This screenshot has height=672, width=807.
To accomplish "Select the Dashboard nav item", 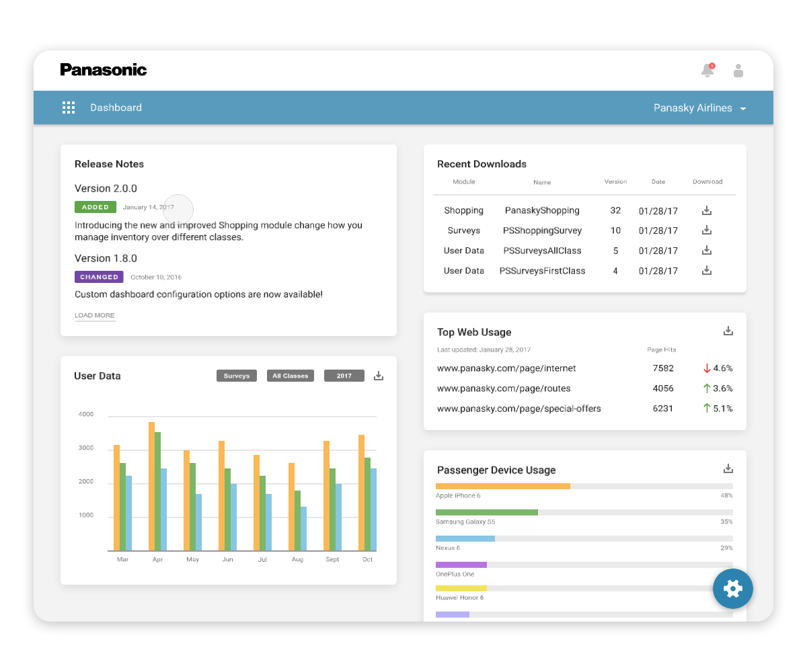I will (116, 108).
